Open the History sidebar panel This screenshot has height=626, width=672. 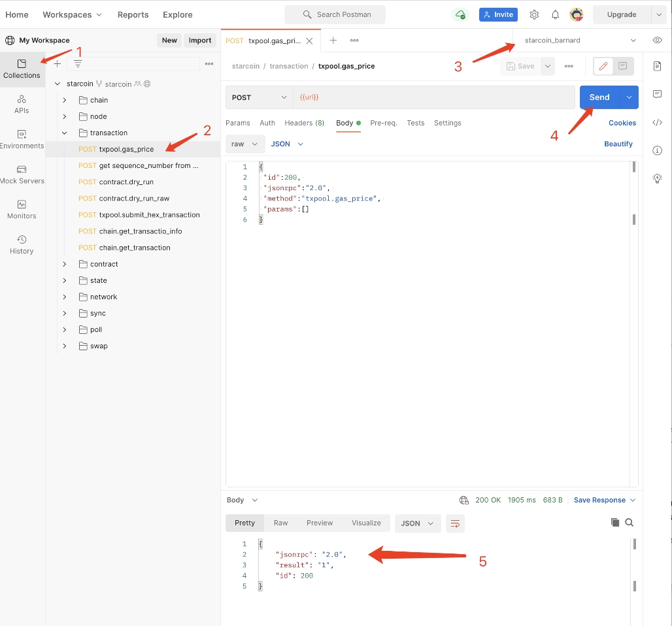click(x=22, y=245)
